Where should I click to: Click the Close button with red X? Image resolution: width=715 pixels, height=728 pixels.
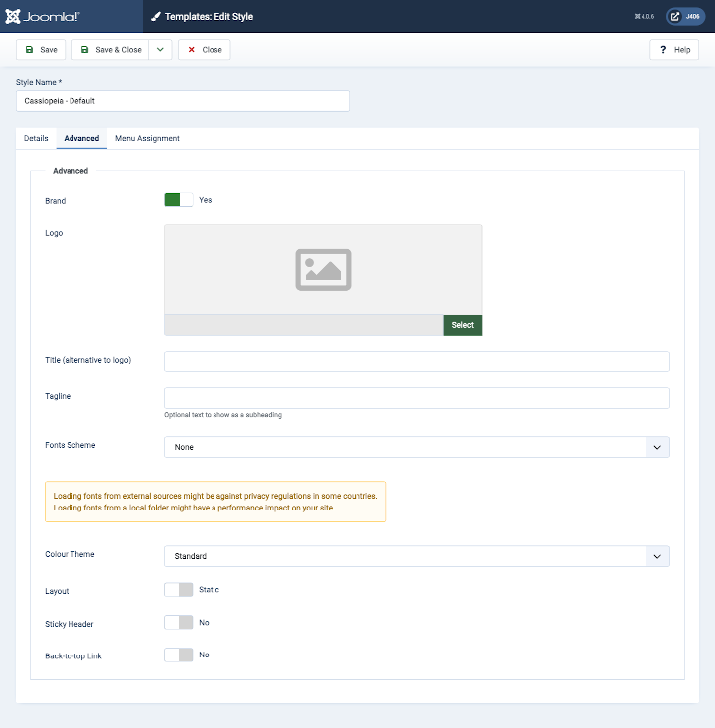point(205,50)
